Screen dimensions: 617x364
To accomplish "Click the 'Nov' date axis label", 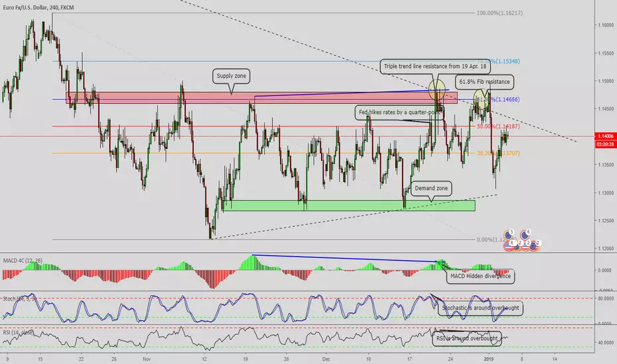I will [x=147, y=359].
